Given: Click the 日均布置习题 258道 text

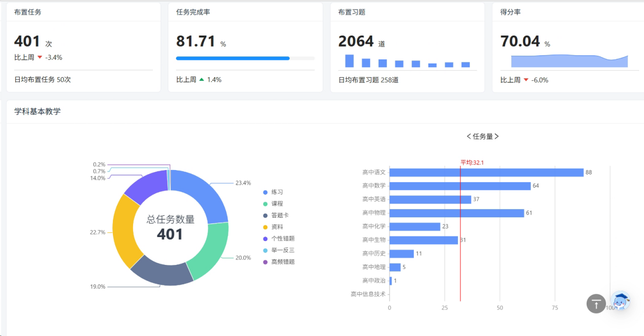Looking at the screenshot, I should coord(369,80).
